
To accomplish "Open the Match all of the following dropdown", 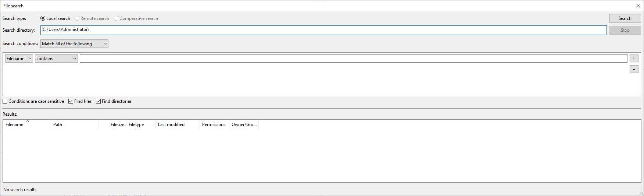I will pyautogui.click(x=74, y=44).
